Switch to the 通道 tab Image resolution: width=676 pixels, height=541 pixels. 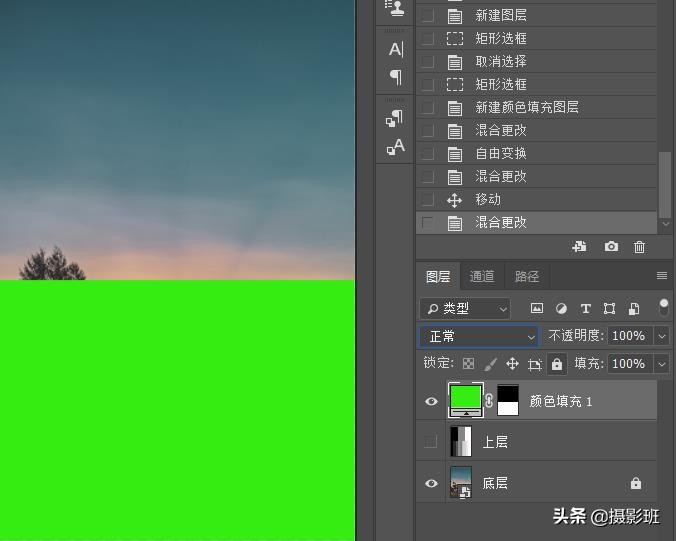click(x=482, y=276)
